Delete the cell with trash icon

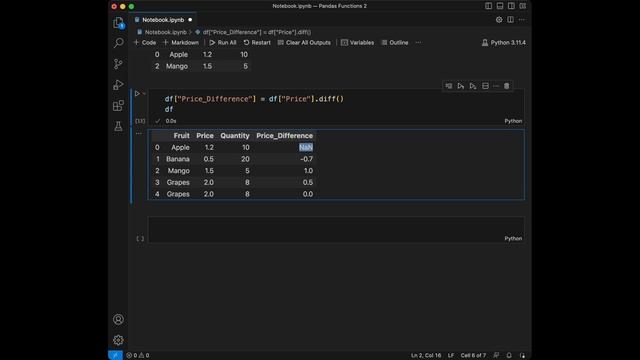[x=507, y=86]
